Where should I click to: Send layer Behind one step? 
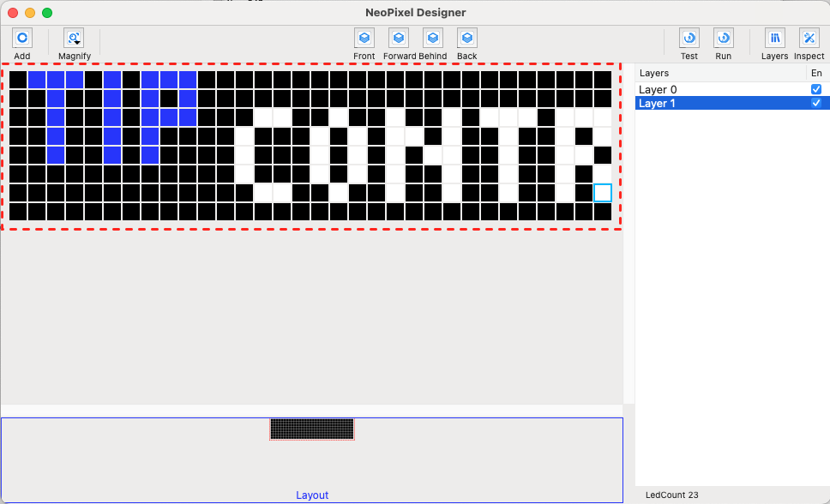[x=433, y=38]
